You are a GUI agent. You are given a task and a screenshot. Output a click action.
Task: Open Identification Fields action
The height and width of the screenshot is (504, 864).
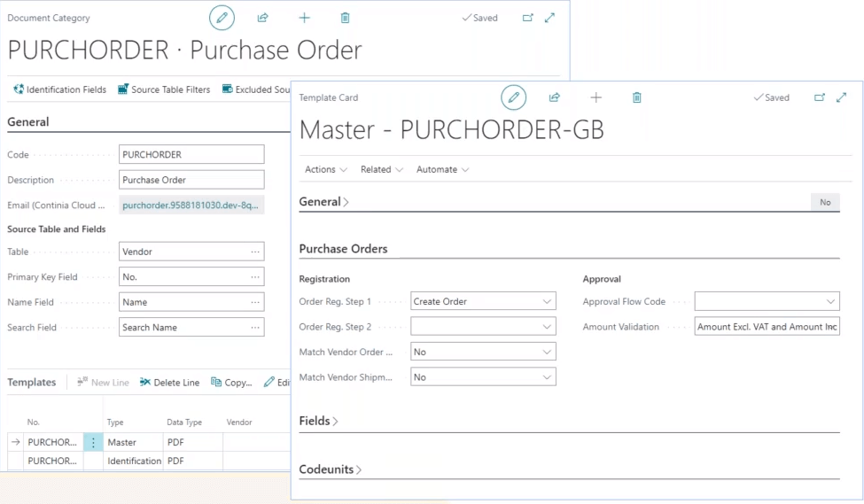click(x=59, y=89)
